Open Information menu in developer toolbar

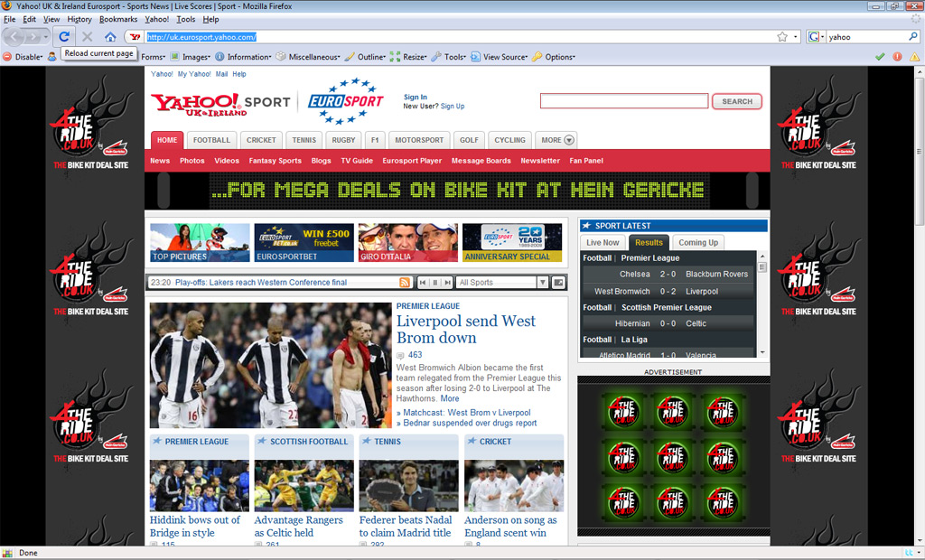[x=243, y=57]
